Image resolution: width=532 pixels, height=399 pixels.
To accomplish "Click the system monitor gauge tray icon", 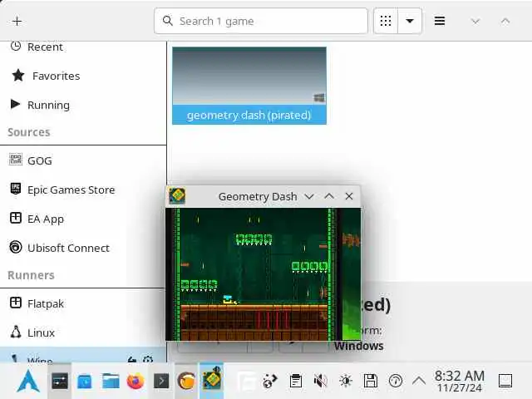I will (396, 381).
